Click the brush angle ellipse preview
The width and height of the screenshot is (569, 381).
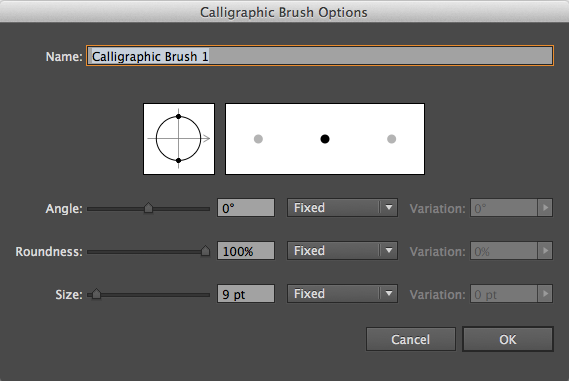click(179, 139)
